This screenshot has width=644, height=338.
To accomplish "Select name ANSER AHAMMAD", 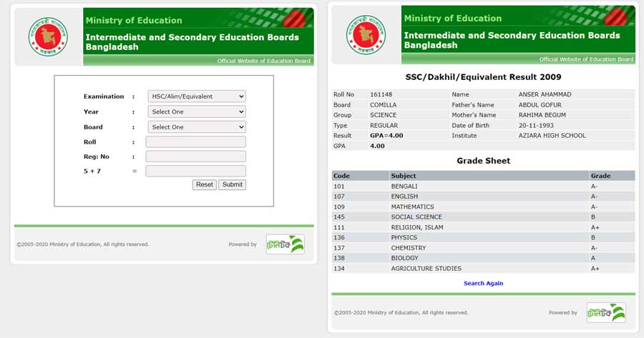I will (545, 94).
